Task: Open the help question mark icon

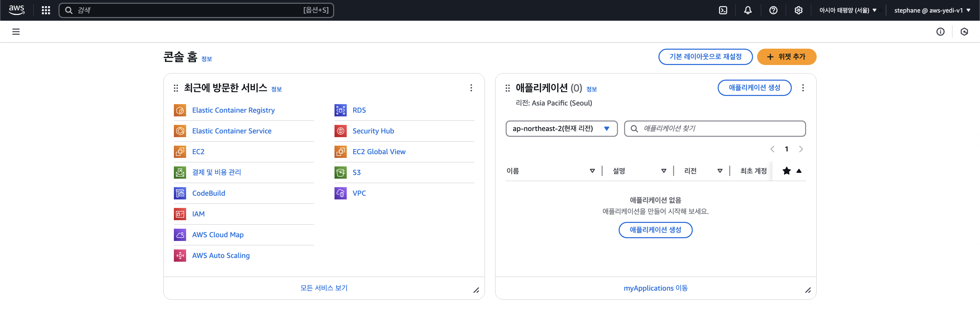Action: click(773, 10)
